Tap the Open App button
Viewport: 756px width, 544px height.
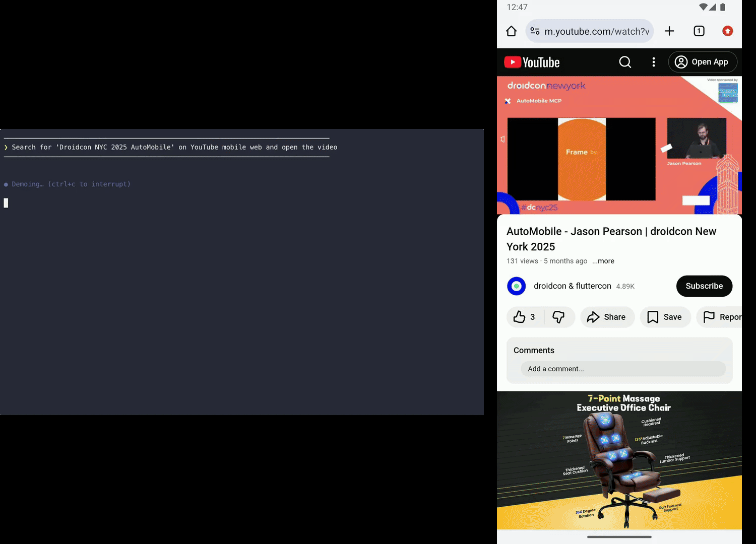coord(702,62)
